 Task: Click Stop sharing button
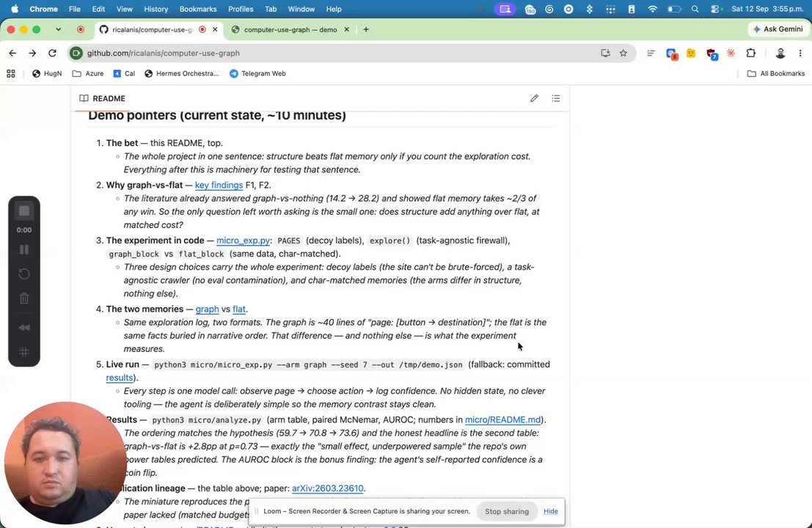(506, 511)
